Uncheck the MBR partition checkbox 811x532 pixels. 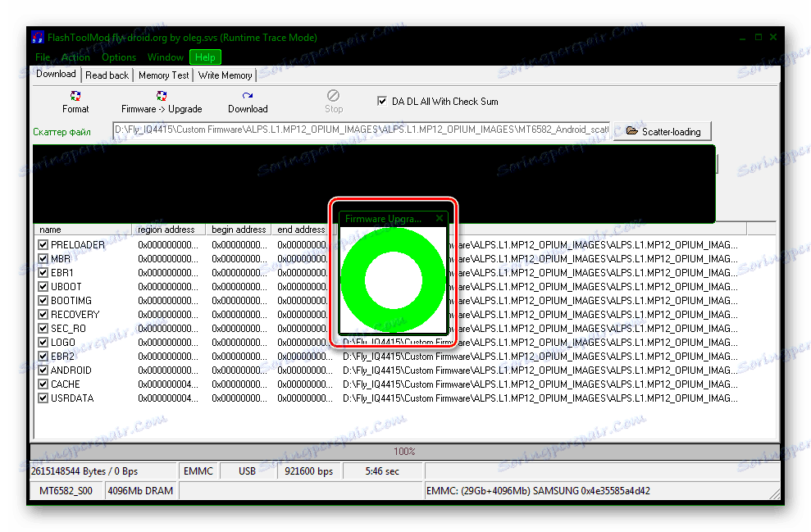pyautogui.click(x=43, y=258)
